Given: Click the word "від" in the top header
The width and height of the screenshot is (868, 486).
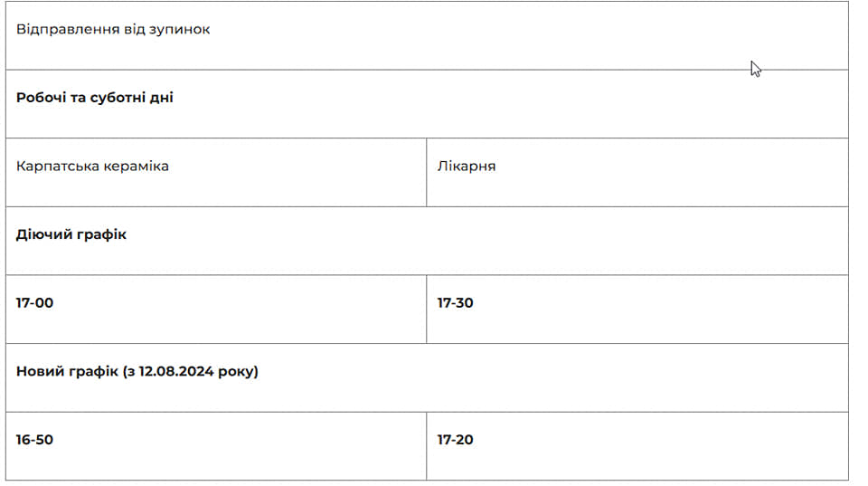Looking at the screenshot, I should coord(136,30).
